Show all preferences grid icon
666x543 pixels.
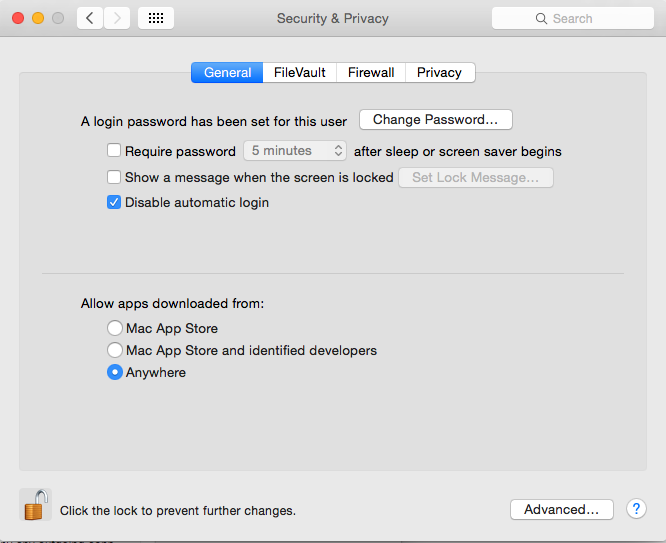coord(156,18)
